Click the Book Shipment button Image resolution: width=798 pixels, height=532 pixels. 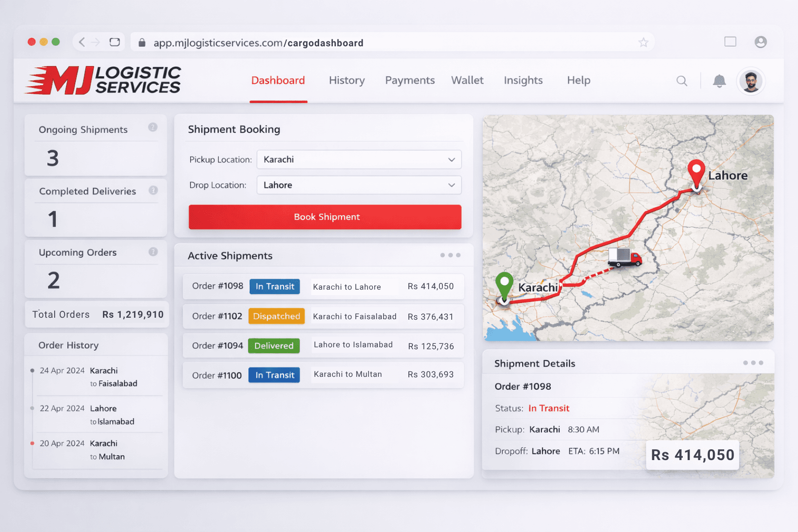pos(325,217)
